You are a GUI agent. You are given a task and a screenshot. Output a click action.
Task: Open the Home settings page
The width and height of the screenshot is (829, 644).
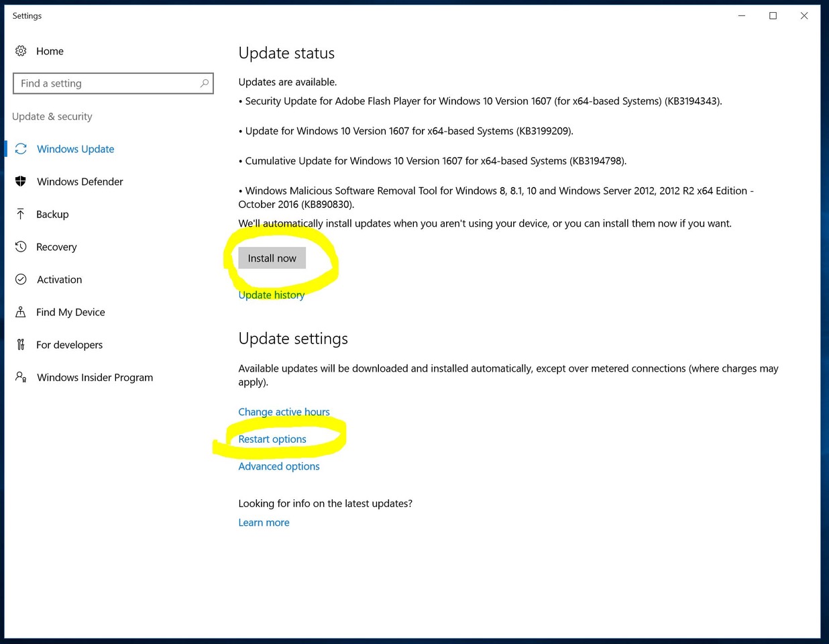pos(50,51)
